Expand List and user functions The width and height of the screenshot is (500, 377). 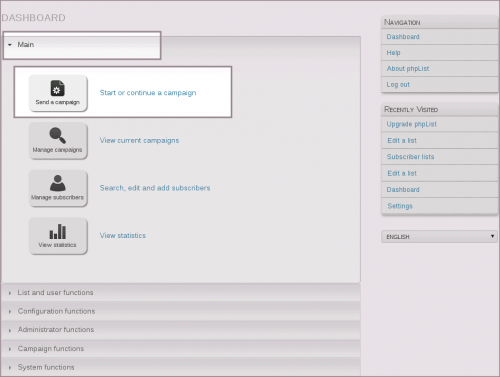181,293
